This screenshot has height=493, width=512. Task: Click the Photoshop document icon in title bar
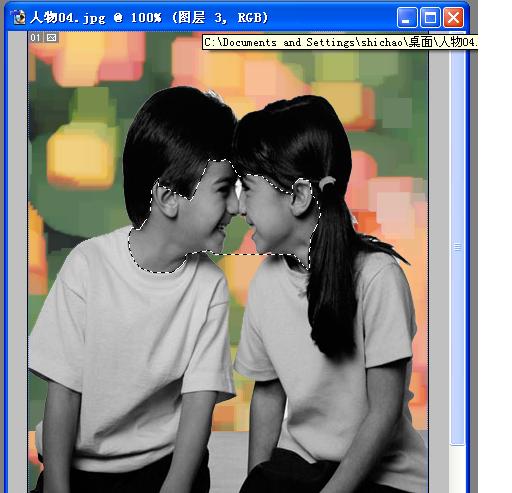(x=18, y=17)
